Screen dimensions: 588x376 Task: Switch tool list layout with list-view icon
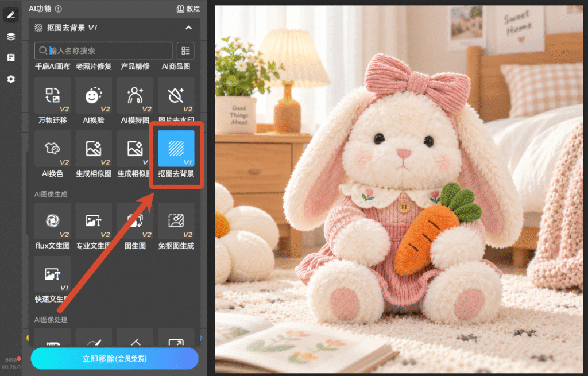tap(185, 51)
